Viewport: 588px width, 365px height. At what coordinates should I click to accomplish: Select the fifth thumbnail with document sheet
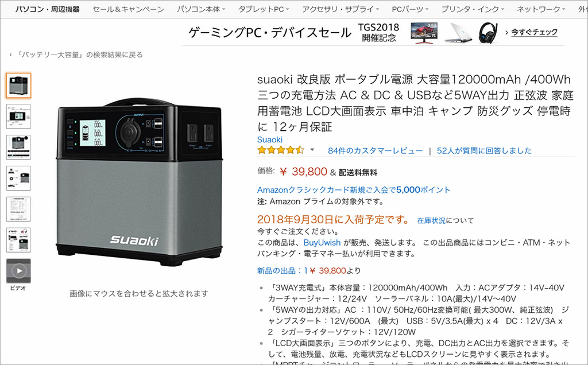point(18,209)
